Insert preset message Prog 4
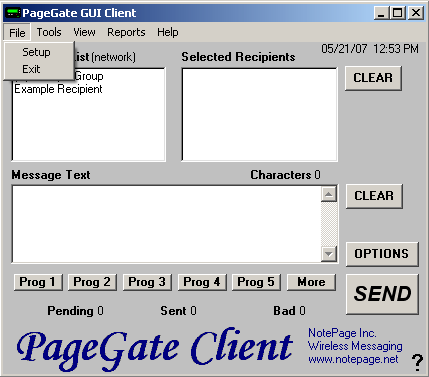This screenshot has height=377, width=429. point(202,282)
